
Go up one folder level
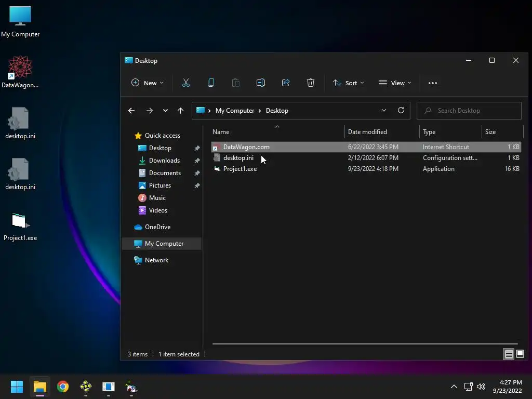point(180,111)
